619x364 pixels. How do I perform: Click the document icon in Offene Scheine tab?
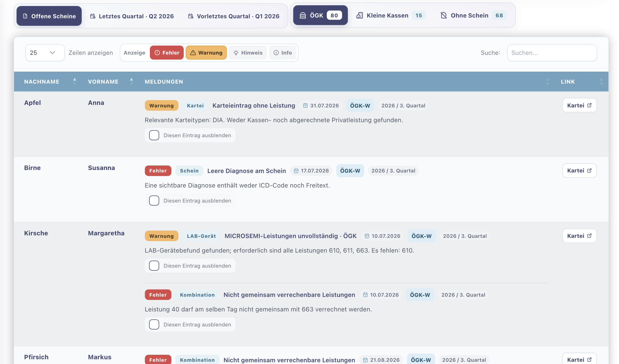point(25,16)
